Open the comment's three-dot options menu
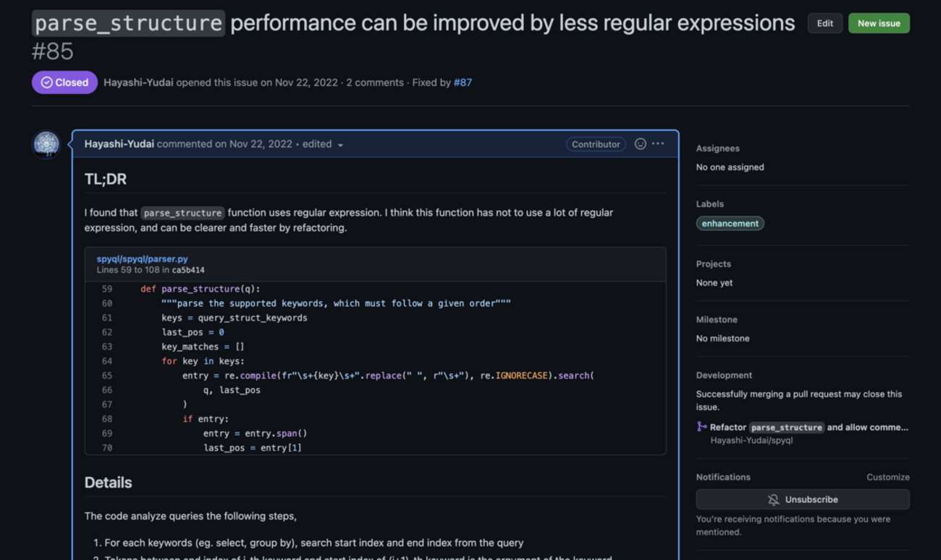 pyautogui.click(x=658, y=144)
